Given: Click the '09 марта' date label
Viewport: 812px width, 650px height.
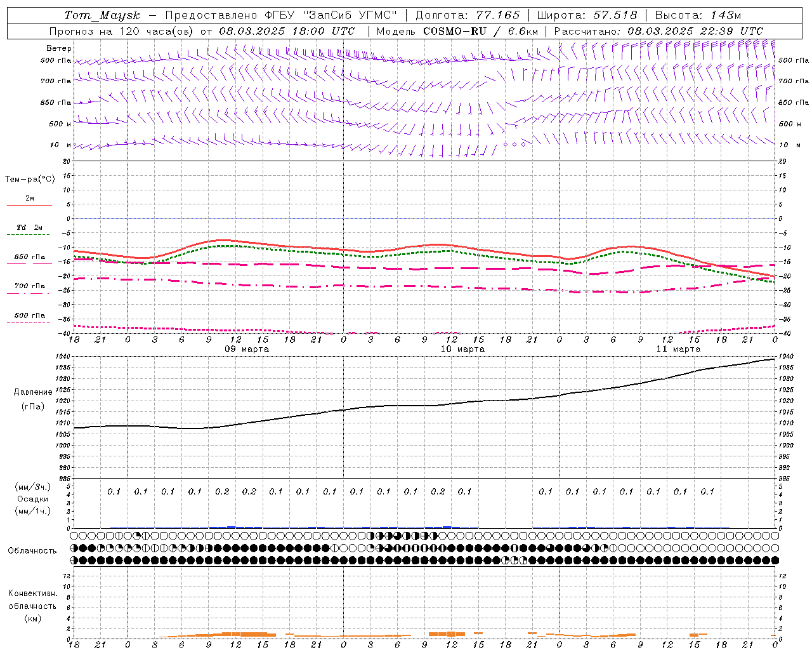Looking at the screenshot, I should click(247, 349).
